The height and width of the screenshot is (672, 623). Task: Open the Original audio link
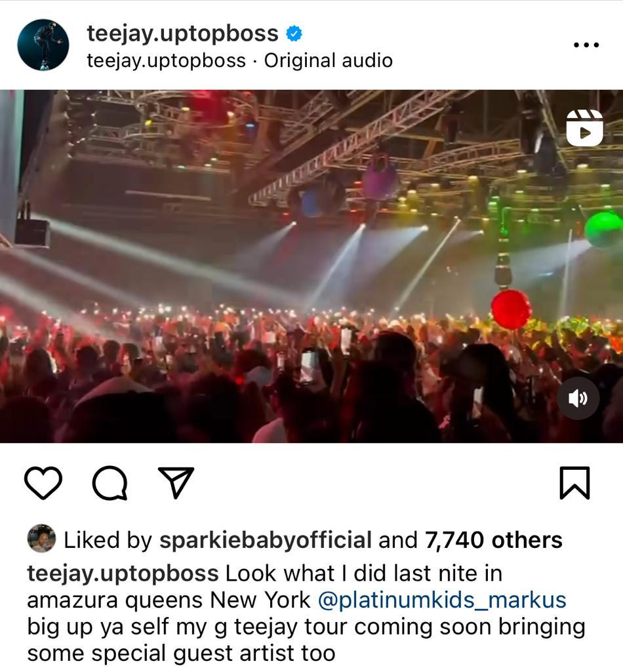click(x=329, y=60)
